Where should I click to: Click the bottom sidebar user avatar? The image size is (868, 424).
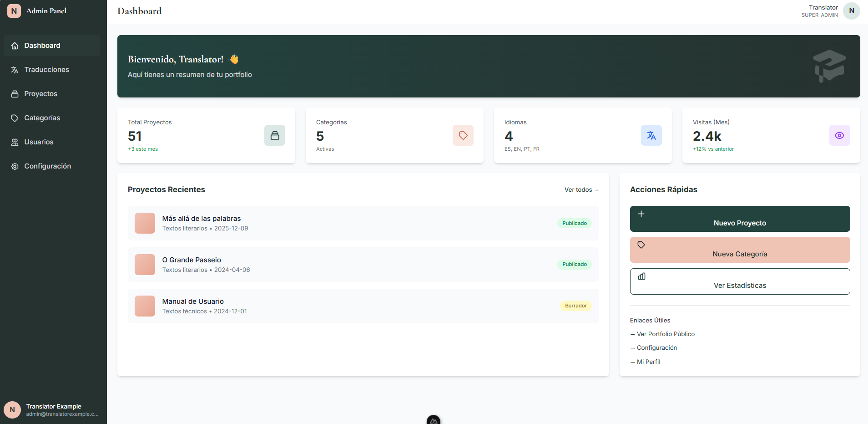[x=12, y=410]
